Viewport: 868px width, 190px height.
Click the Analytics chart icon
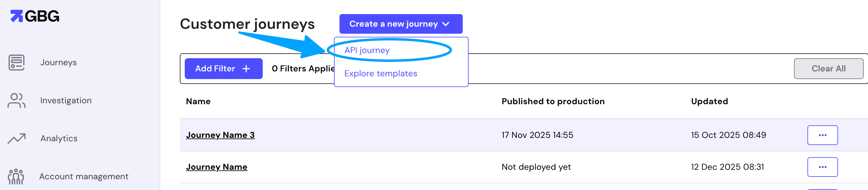(16, 138)
